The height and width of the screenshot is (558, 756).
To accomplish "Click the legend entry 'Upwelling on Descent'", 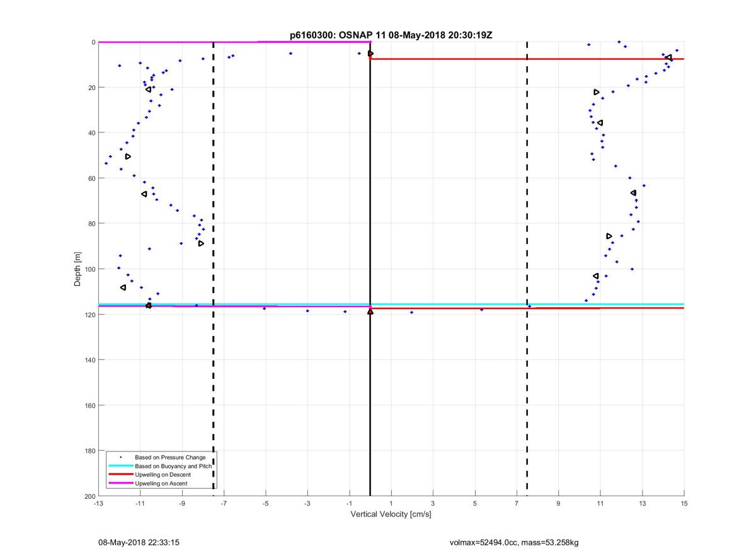I will pos(163,475).
